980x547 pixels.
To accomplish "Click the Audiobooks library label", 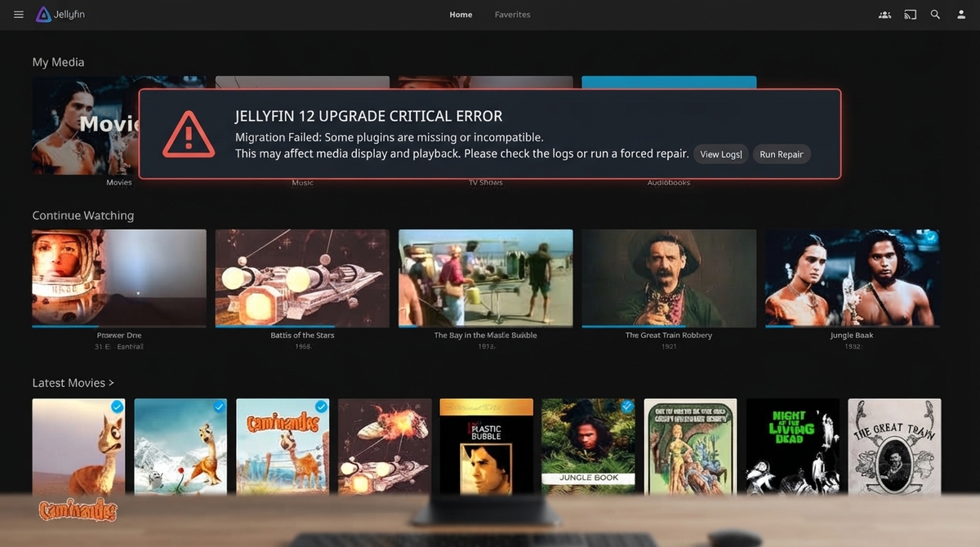I will tap(669, 183).
